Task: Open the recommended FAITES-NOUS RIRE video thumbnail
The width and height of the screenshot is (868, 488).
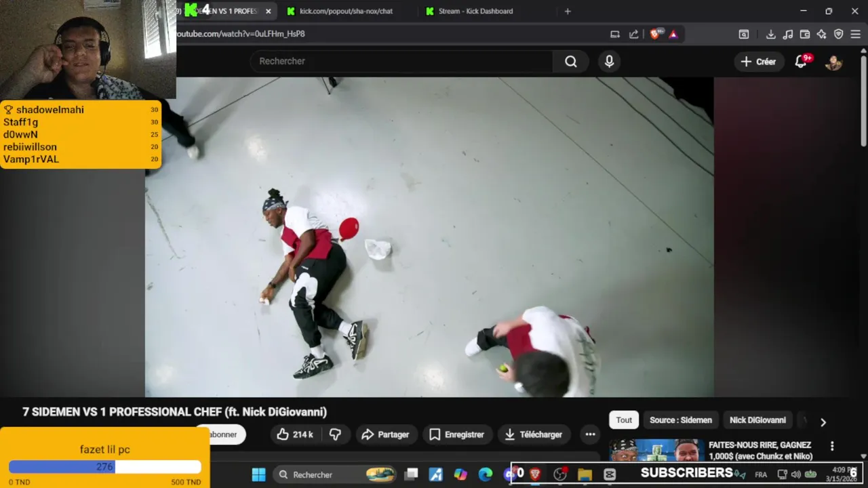Action: 656,450
